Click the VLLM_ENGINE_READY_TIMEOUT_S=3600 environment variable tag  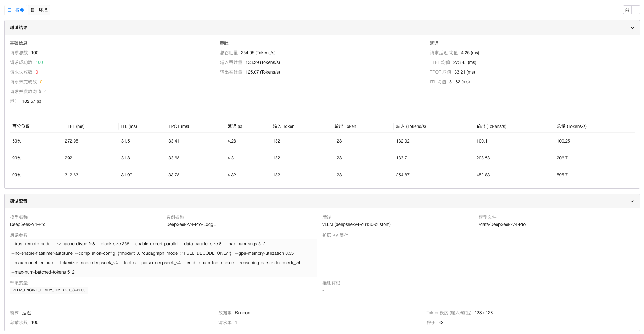[x=49, y=290]
